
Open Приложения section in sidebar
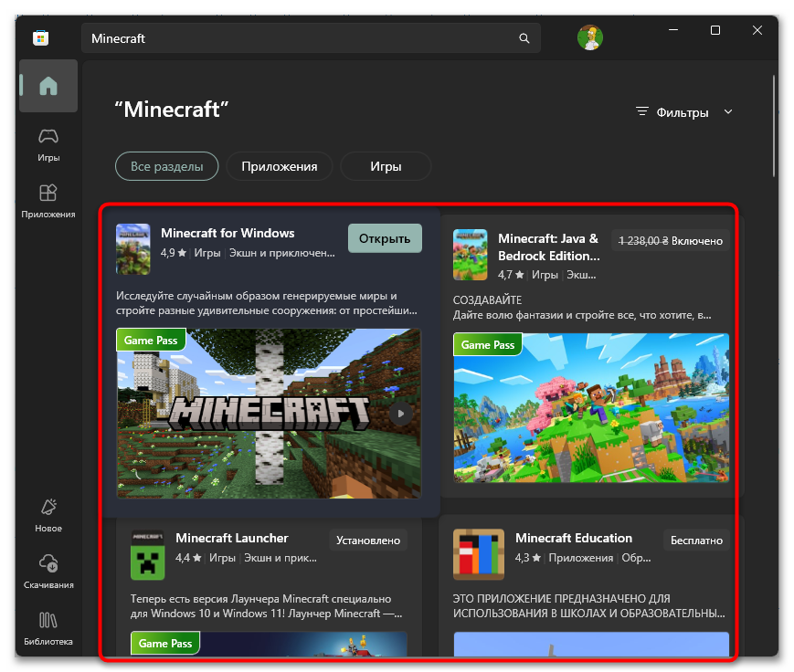tap(48, 201)
